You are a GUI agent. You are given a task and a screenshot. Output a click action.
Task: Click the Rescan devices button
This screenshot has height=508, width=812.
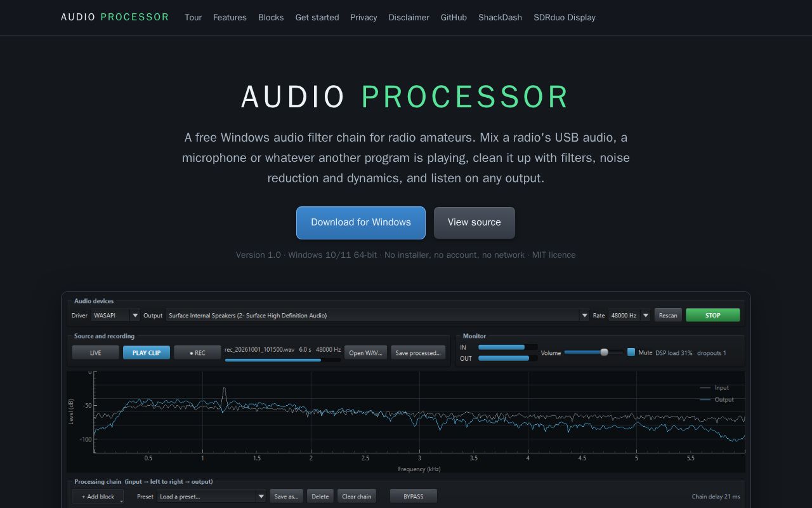point(668,315)
